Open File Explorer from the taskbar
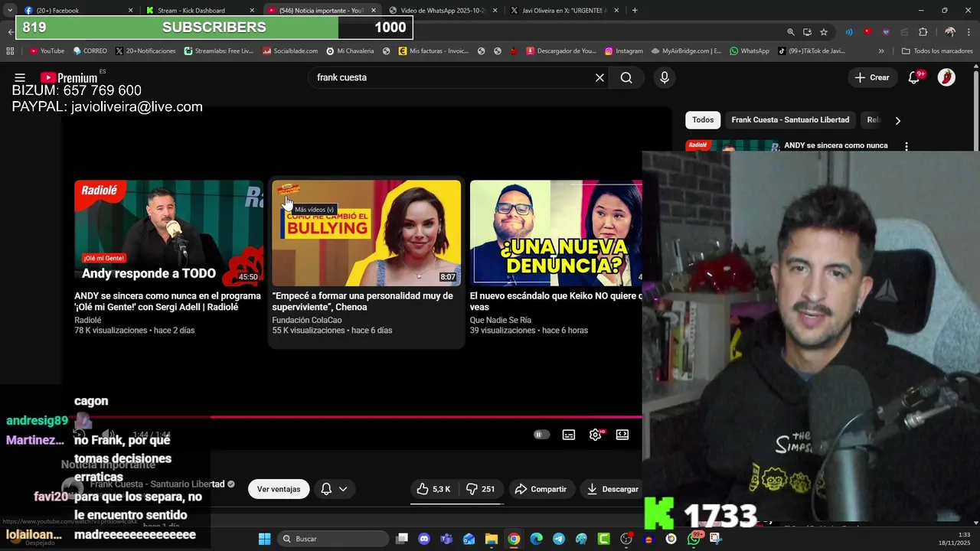The height and width of the screenshot is (551, 980). [x=492, y=539]
